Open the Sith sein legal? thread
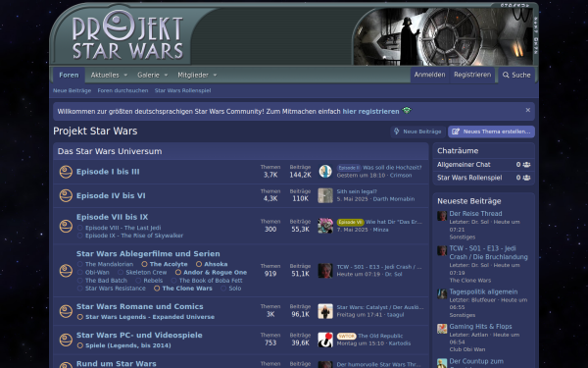The height and width of the screenshot is (368, 588). (357, 191)
